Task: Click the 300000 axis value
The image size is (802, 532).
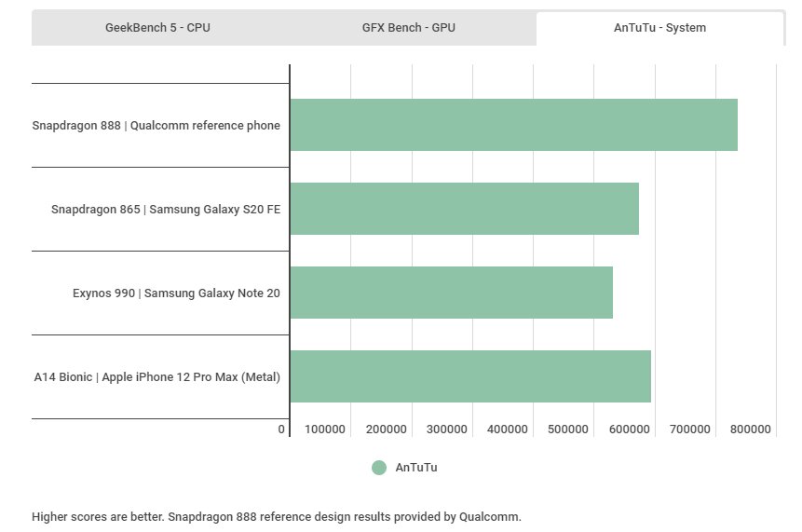Action: [x=446, y=430]
